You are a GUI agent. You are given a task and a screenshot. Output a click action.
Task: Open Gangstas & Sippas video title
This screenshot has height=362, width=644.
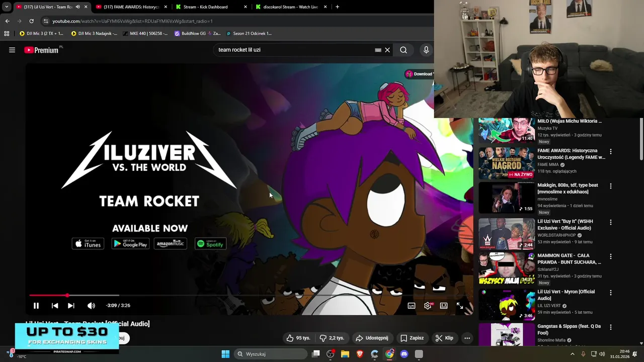coord(569,329)
